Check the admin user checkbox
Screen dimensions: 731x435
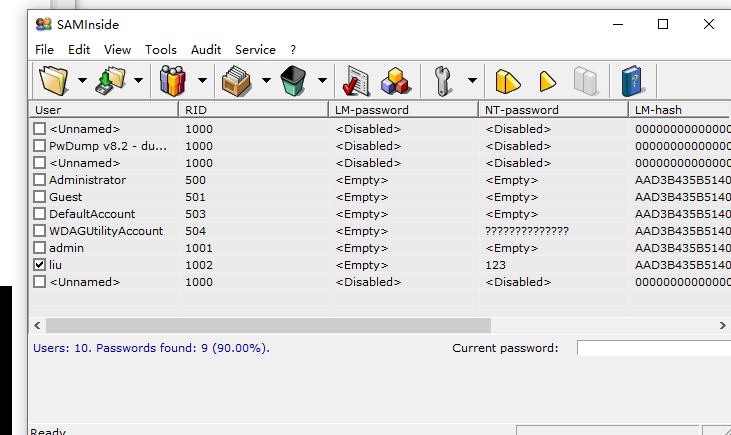point(40,248)
